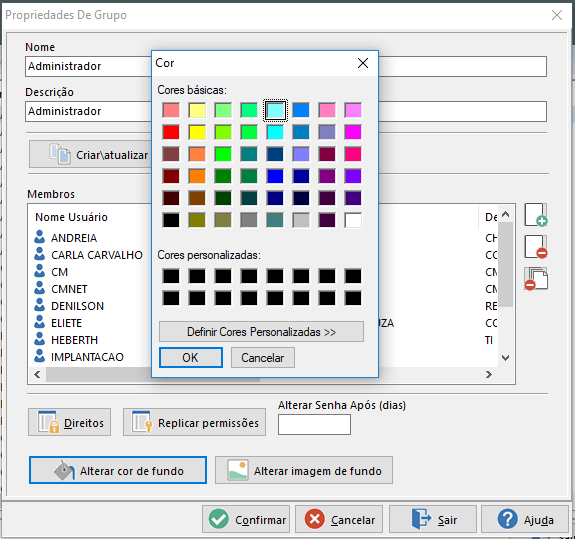The height and width of the screenshot is (539, 575).
Task: Pick the light pink-red swatch in first row
Action: point(171,110)
